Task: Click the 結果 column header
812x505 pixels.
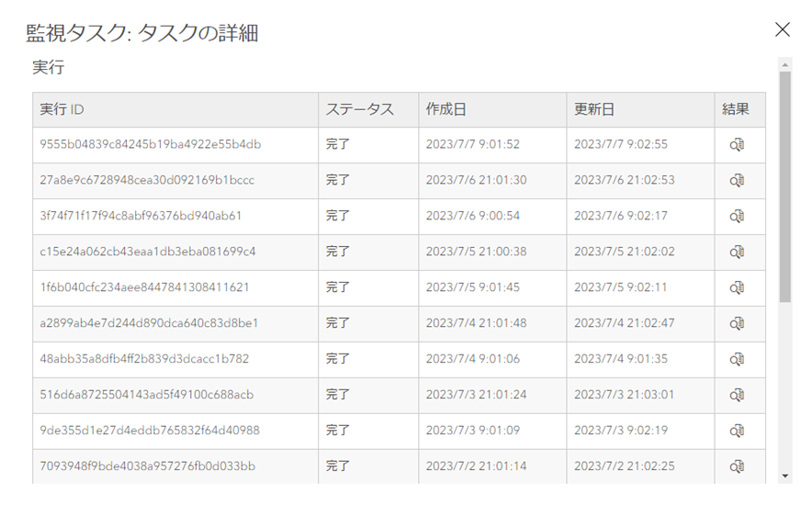Action: (736, 109)
